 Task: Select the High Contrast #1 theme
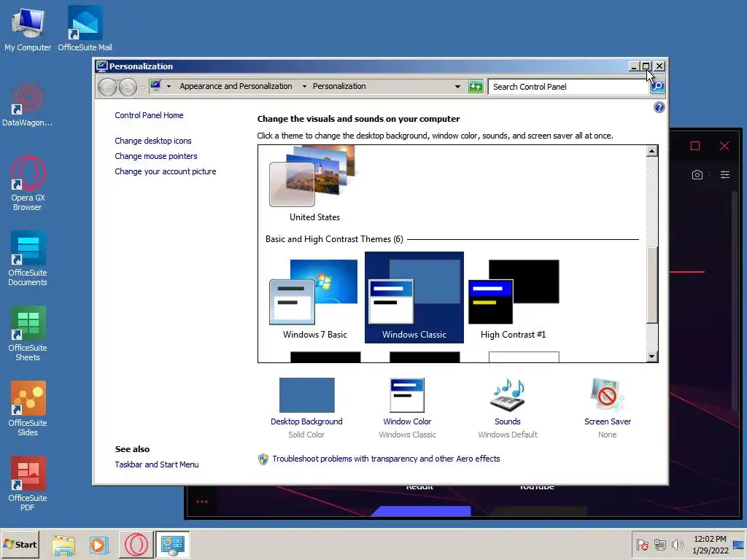tap(513, 297)
